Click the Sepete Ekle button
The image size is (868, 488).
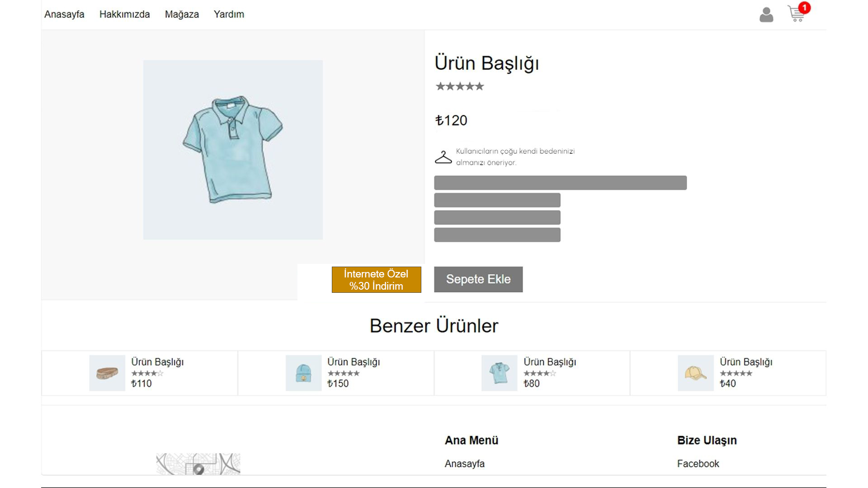[x=478, y=279]
